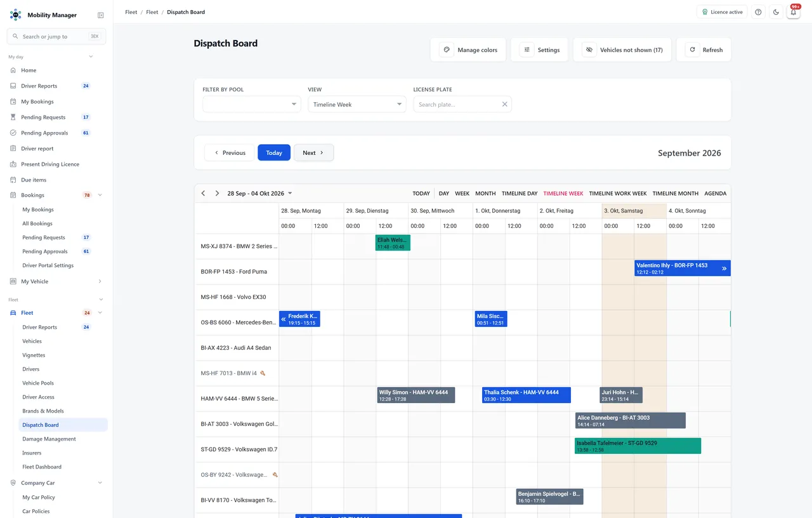Open Isabella Tafelmeier ST-GD 9529 booking
Screen dimensions: 812x518
(638, 446)
